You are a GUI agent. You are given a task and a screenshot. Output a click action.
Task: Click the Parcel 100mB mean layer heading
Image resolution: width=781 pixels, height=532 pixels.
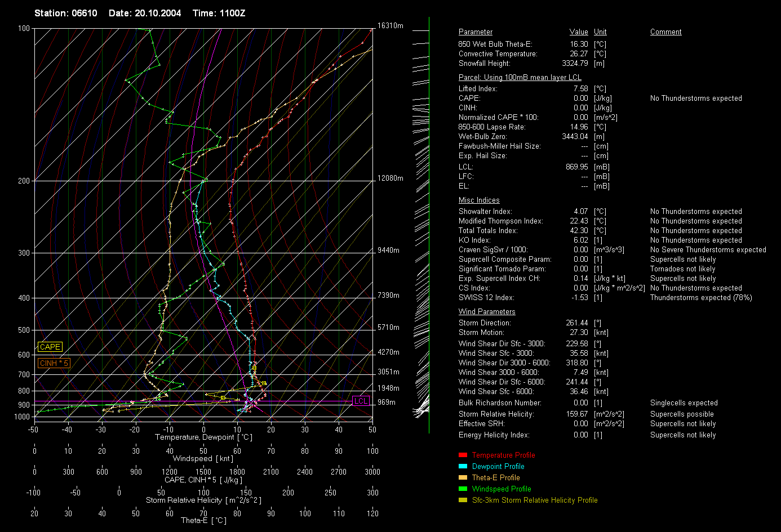[520, 78]
